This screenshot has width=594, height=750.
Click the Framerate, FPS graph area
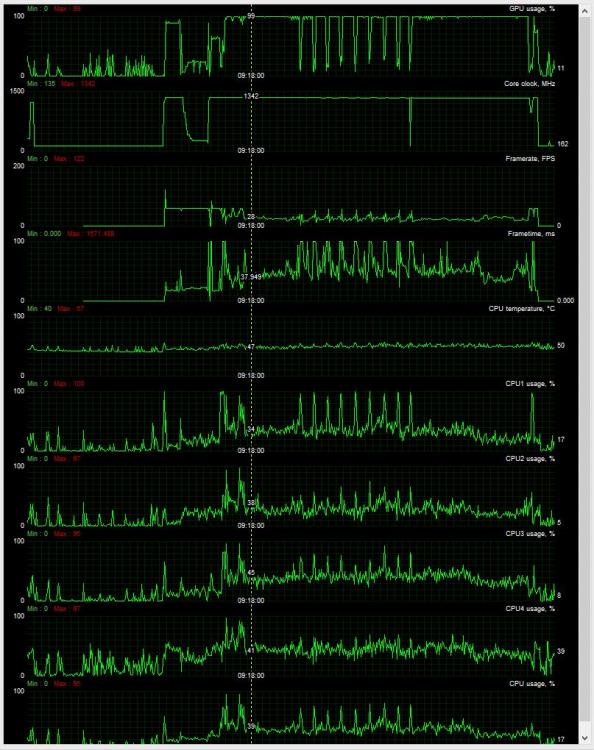click(291, 196)
